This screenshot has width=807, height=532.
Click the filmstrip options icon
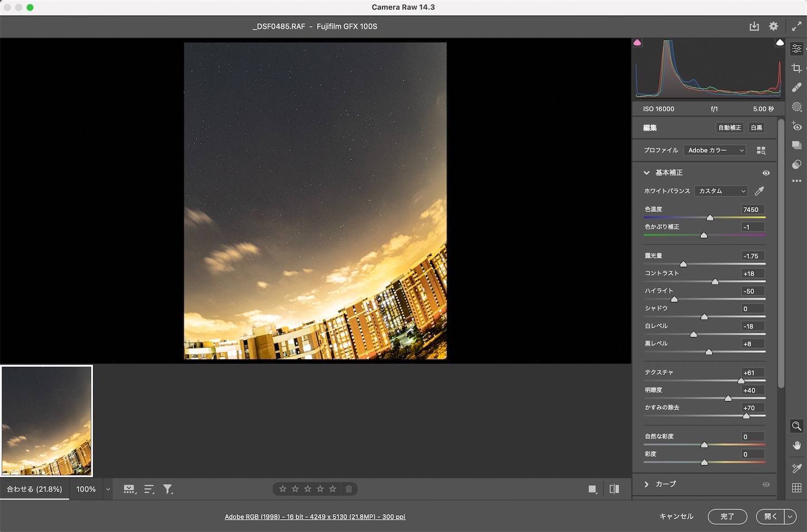[x=129, y=489]
